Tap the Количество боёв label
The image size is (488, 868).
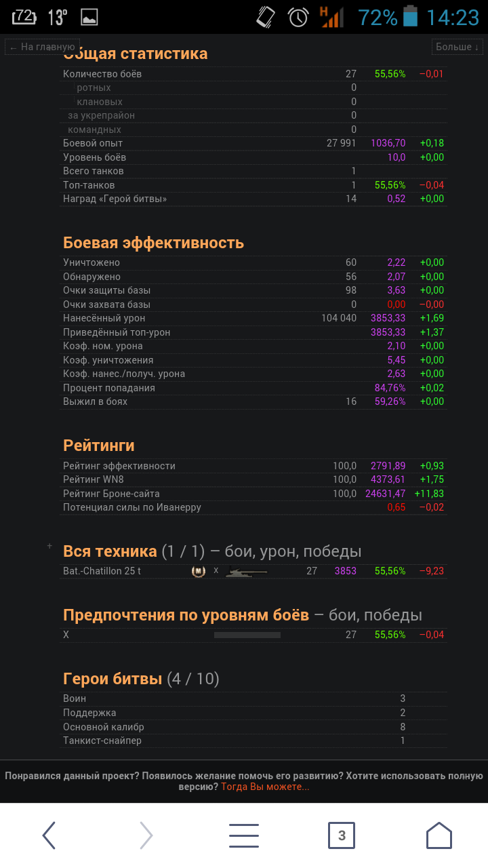pyautogui.click(x=102, y=74)
